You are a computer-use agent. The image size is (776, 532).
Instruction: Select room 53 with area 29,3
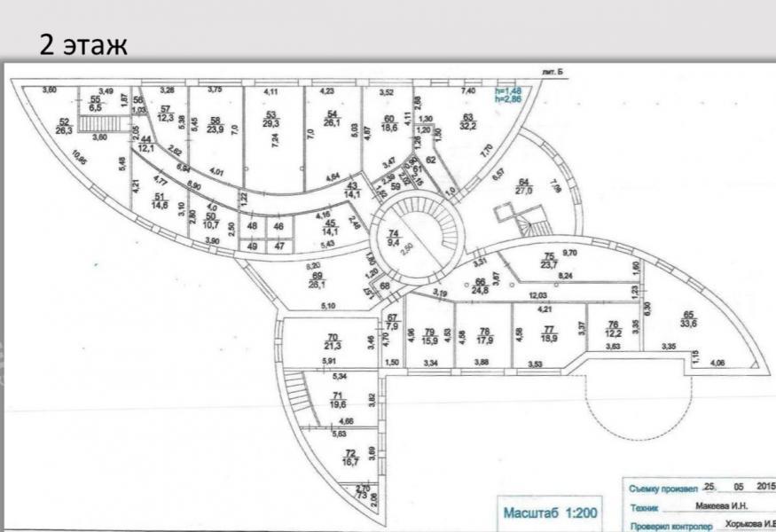point(271,119)
